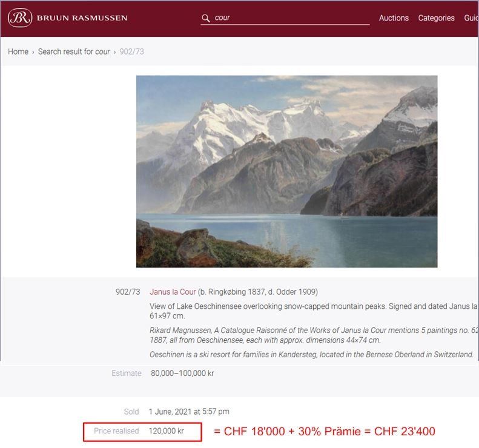Viewport: 479px width, 448px height.
Task: Focus the search field containing 'cour'
Action: point(285,18)
